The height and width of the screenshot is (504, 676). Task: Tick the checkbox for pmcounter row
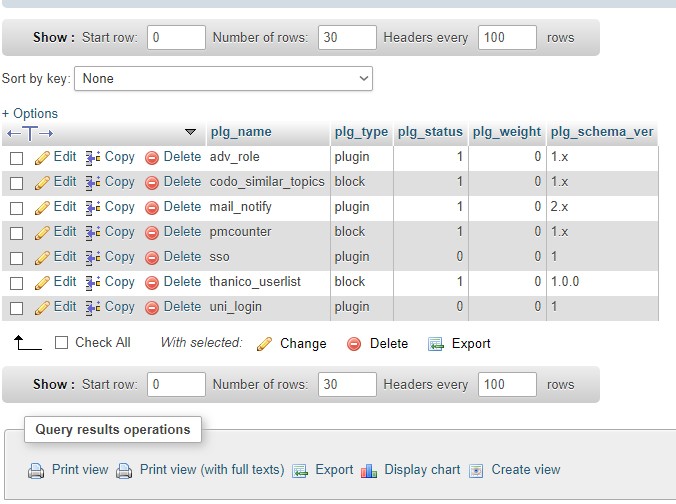[16, 233]
